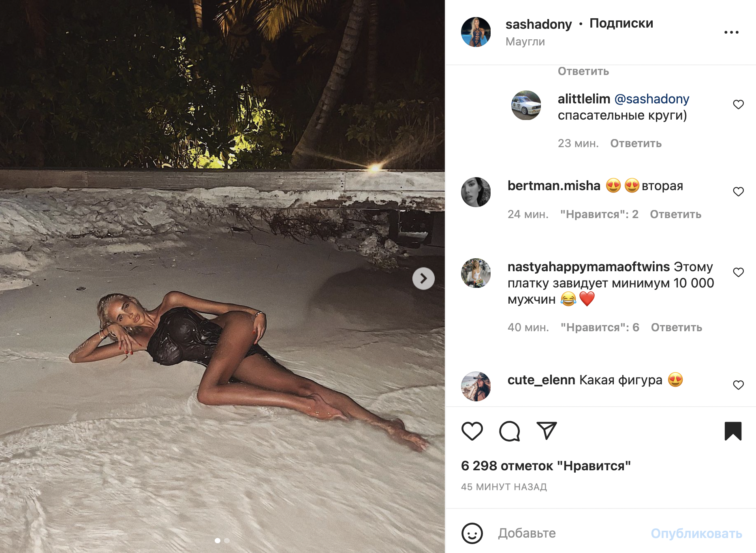Click the sashadony username in header

[x=538, y=24]
